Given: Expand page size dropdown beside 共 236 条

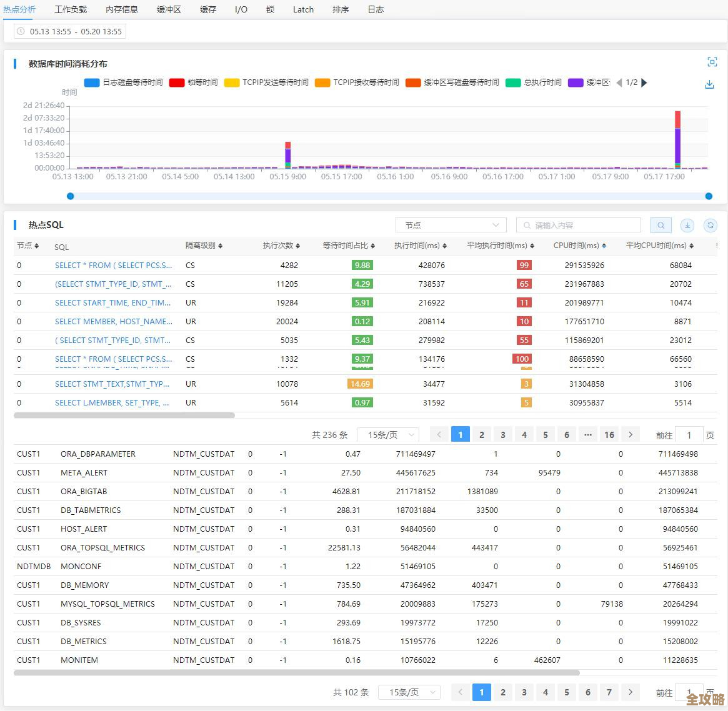Looking at the screenshot, I should point(387,435).
